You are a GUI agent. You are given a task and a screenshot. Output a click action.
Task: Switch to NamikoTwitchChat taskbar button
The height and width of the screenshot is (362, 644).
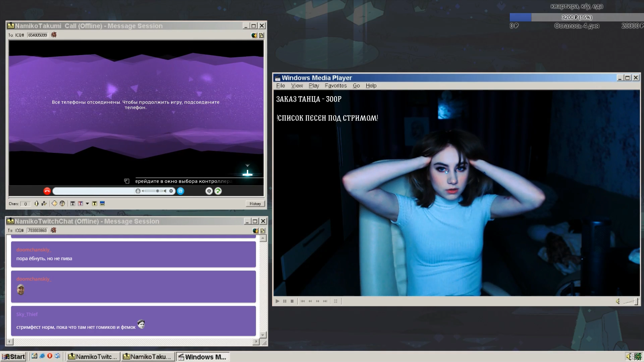pos(93,357)
